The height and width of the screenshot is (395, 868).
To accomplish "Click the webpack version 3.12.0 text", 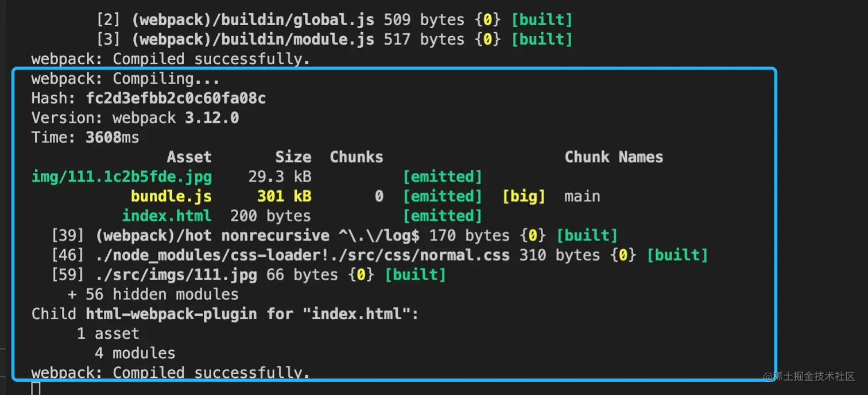I will [212, 118].
